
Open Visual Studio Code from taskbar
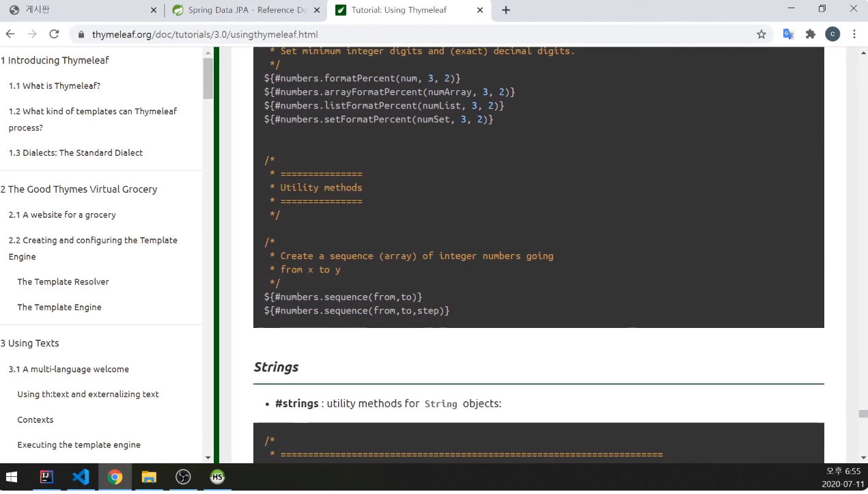pos(81,477)
